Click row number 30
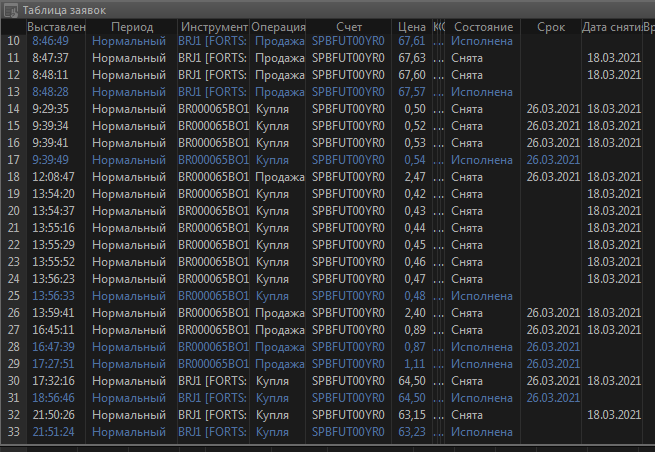The image size is (655, 452). tap(13, 381)
